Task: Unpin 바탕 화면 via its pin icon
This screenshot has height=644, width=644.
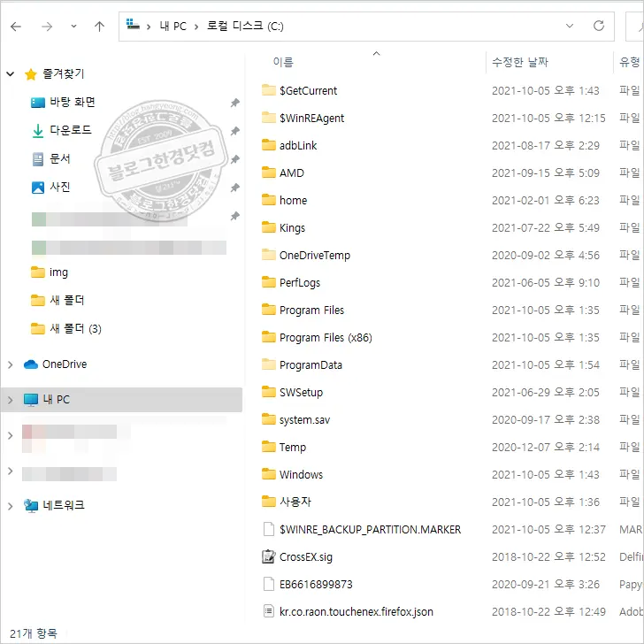Action: [234, 103]
